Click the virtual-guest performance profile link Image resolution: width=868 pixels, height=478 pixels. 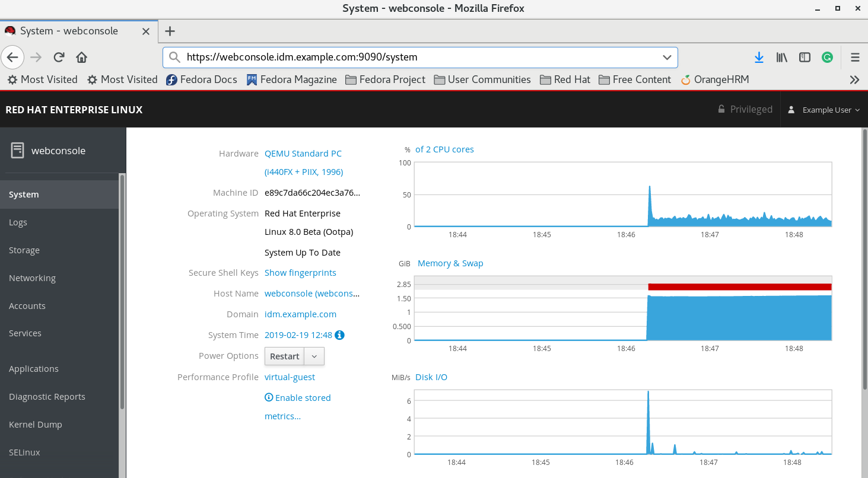pyautogui.click(x=290, y=377)
